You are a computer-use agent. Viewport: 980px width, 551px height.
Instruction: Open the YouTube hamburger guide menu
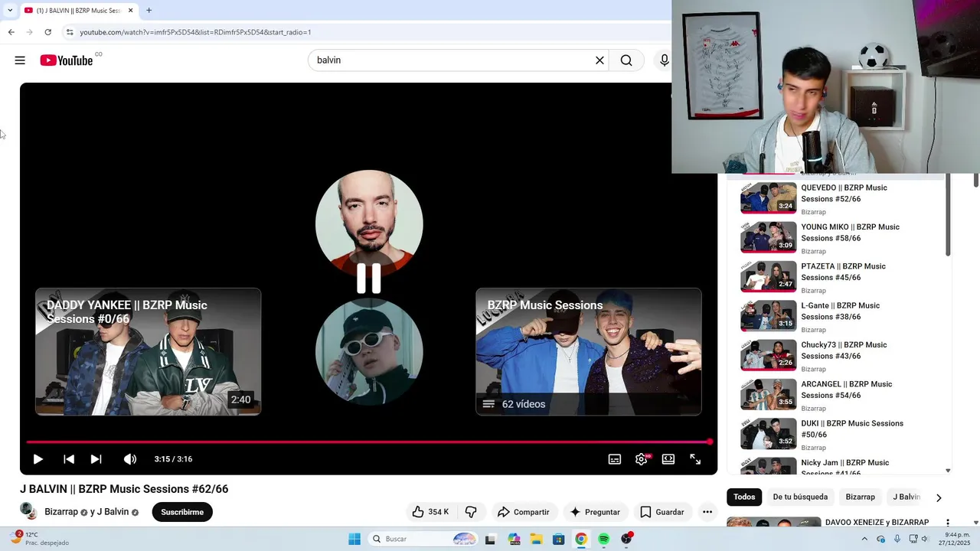(x=20, y=60)
